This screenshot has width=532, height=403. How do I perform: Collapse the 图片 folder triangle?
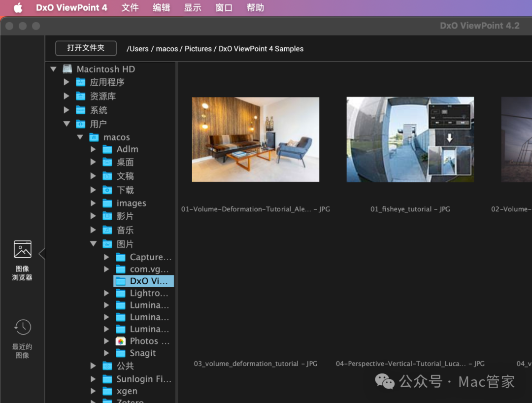94,244
